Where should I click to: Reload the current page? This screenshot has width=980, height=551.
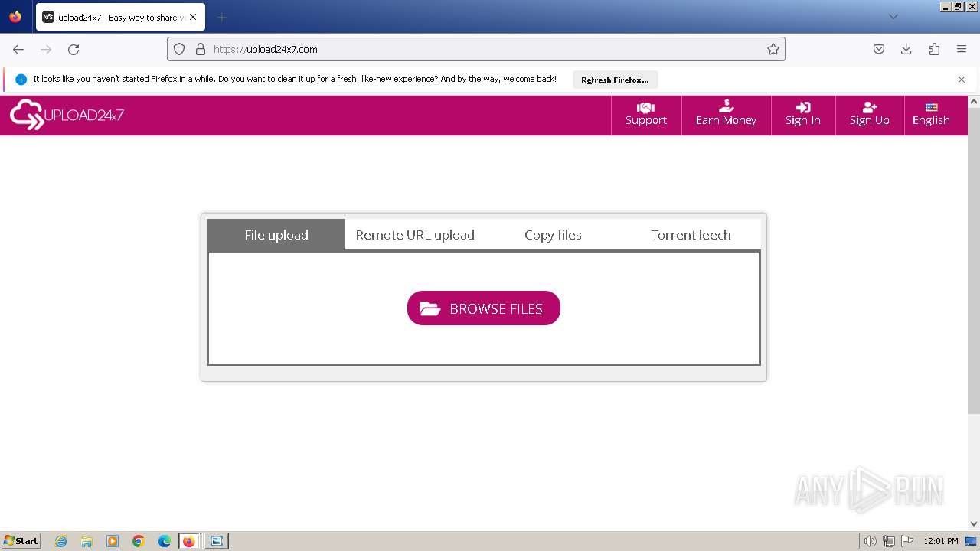coord(73,49)
